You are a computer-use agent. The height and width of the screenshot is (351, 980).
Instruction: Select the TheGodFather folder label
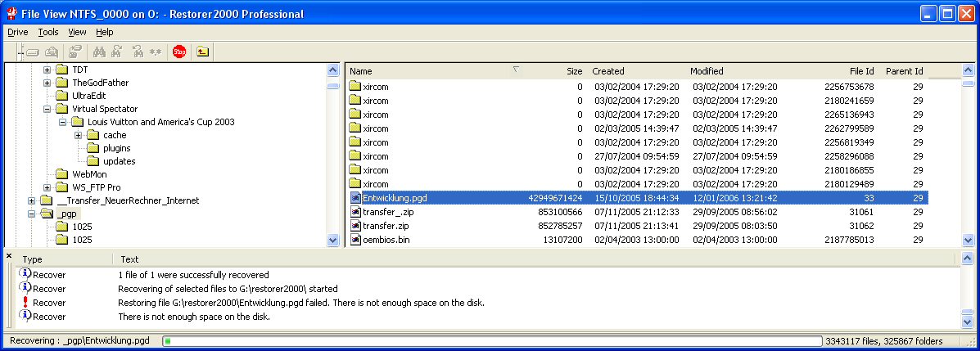(x=100, y=83)
